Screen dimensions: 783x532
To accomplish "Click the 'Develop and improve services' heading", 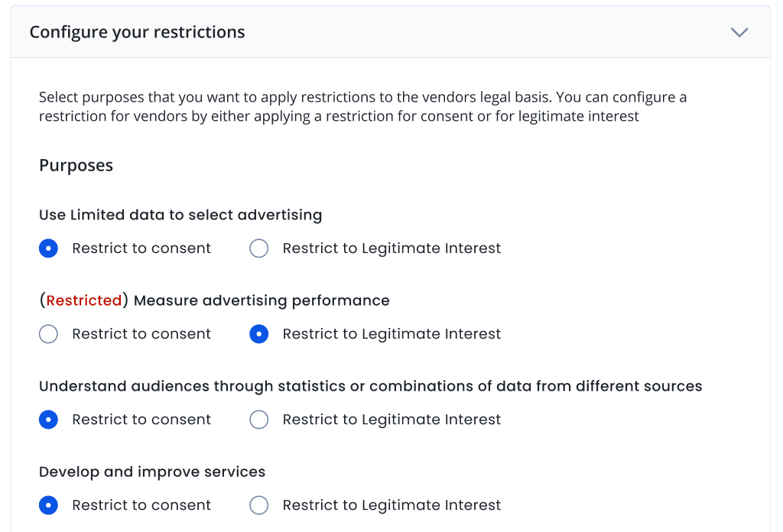I will (152, 472).
